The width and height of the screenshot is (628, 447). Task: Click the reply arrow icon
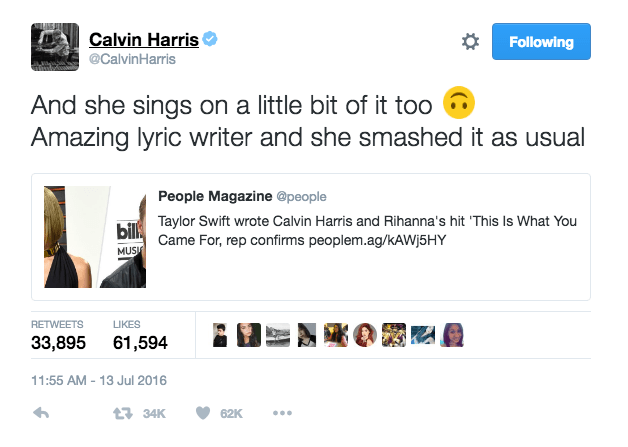(41, 413)
